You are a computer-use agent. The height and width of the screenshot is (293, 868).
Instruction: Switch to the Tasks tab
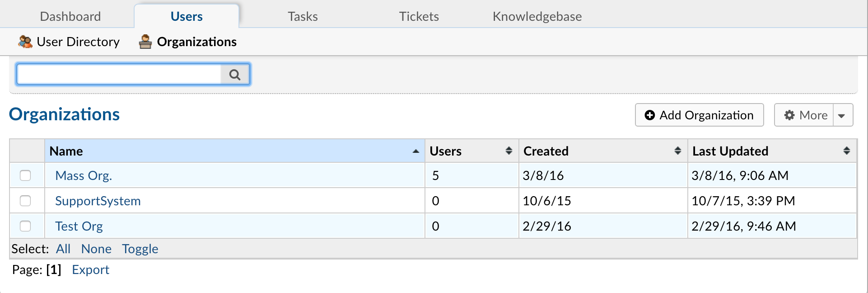coord(303,16)
